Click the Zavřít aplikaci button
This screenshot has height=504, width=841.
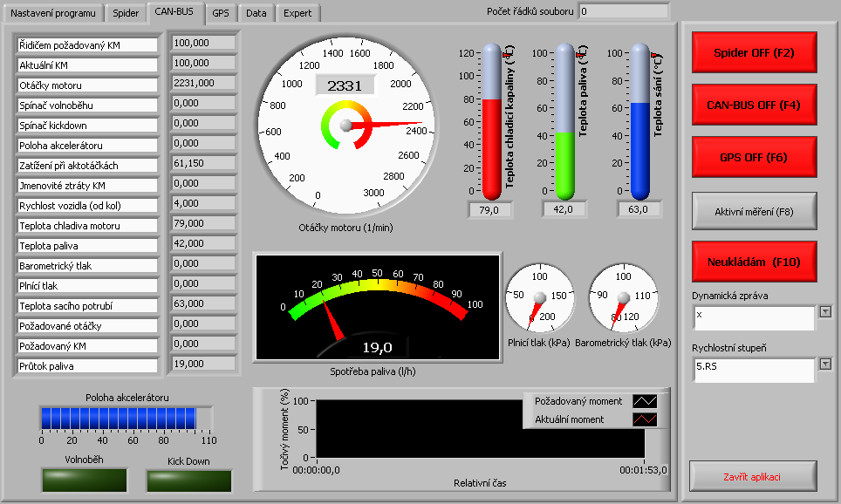[753, 477]
